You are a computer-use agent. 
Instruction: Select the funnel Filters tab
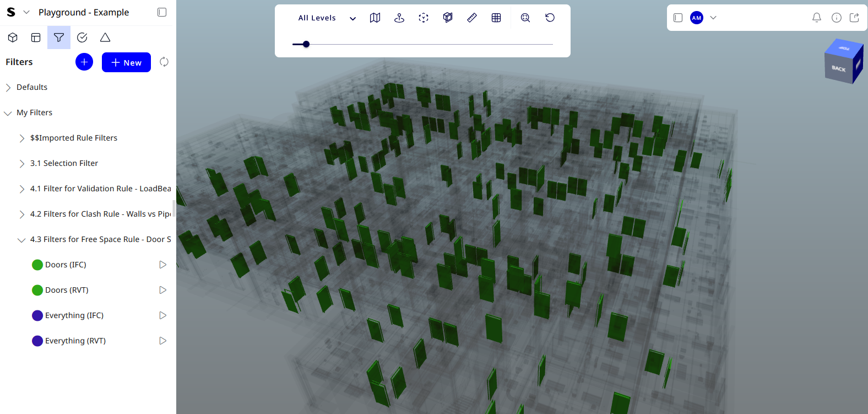point(59,37)
